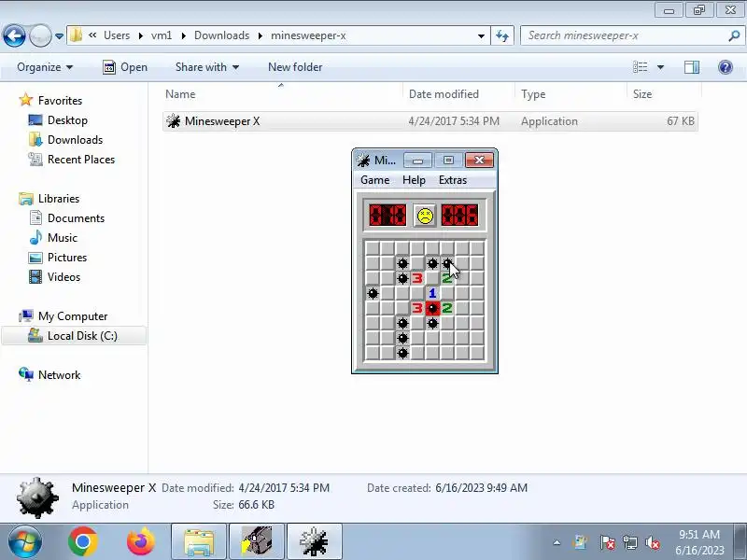The width and height of the screenshot is (747, 560).
Task: Launch Firefox from the taskbar
Action: coord(141,542)
